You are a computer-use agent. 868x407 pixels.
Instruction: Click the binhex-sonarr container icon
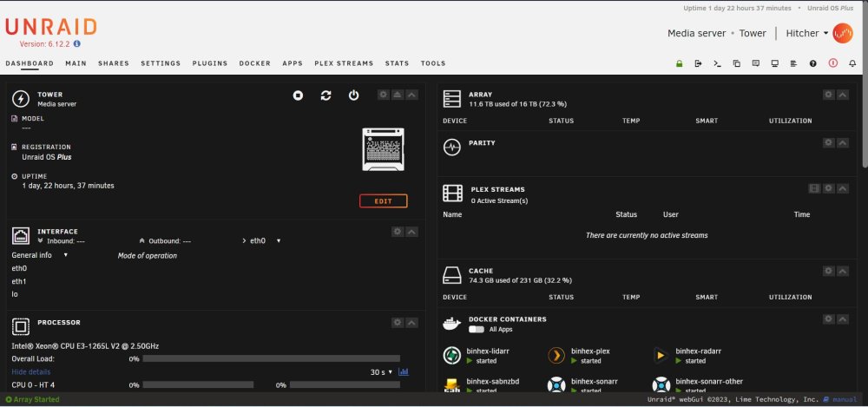click(x=556, y=384)
